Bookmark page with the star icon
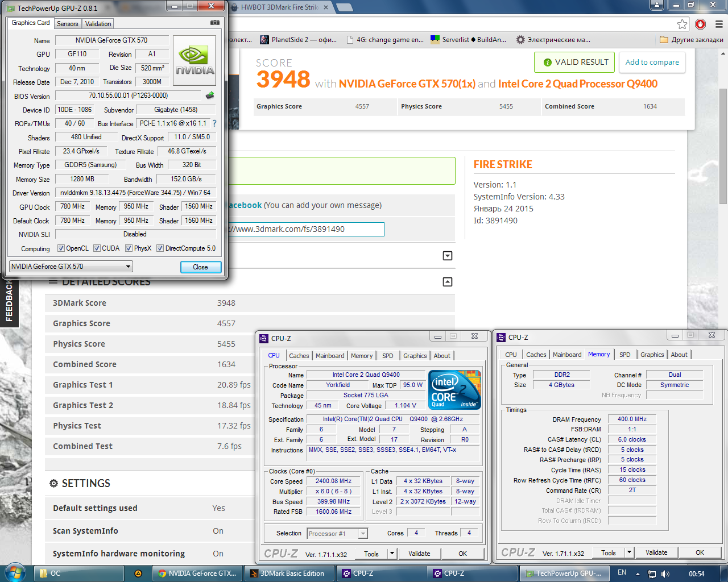 coord(682,24)
